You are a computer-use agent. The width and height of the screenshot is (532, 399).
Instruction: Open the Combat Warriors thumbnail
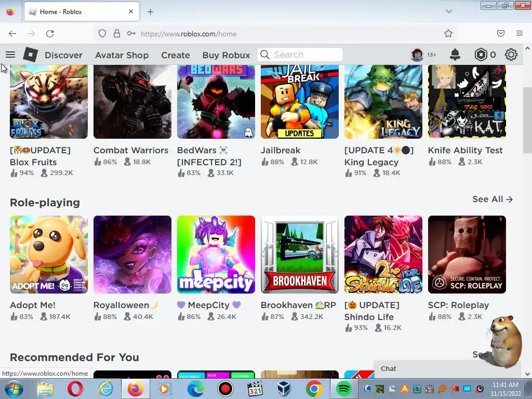[x=132, y=101]
